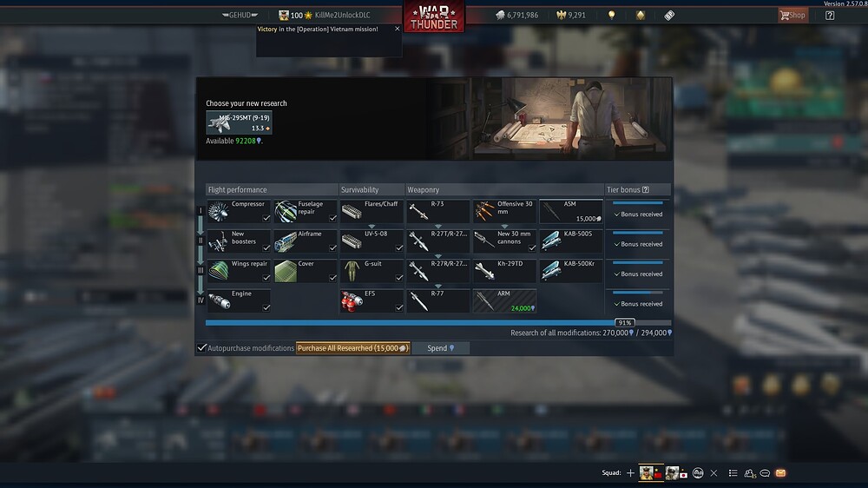
Task: Select the Compressor modification icon
Action: coord(219,212)
